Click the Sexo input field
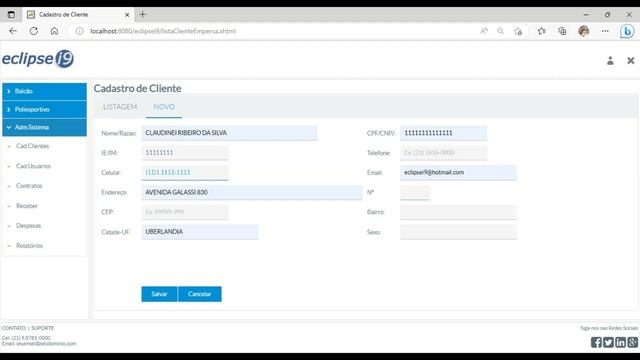The height and width of the screenshot is (360, 640). pos(458,232)
